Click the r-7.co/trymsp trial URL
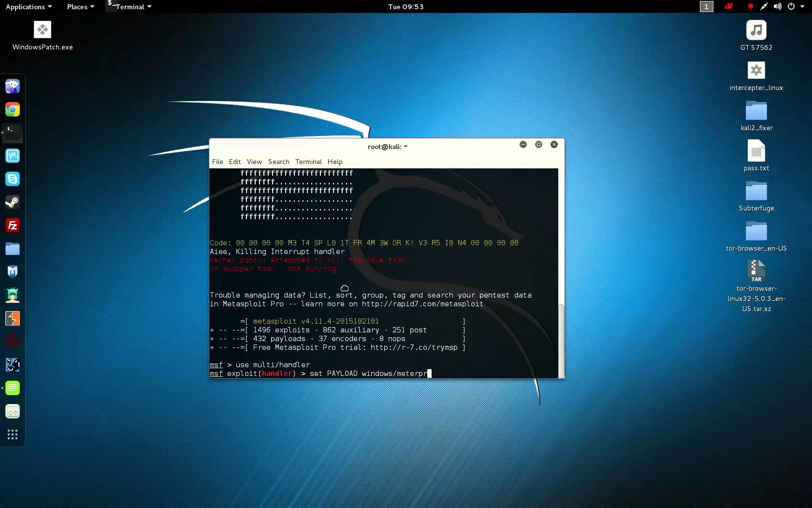This screenshot has height=508, width=812. 414,347
